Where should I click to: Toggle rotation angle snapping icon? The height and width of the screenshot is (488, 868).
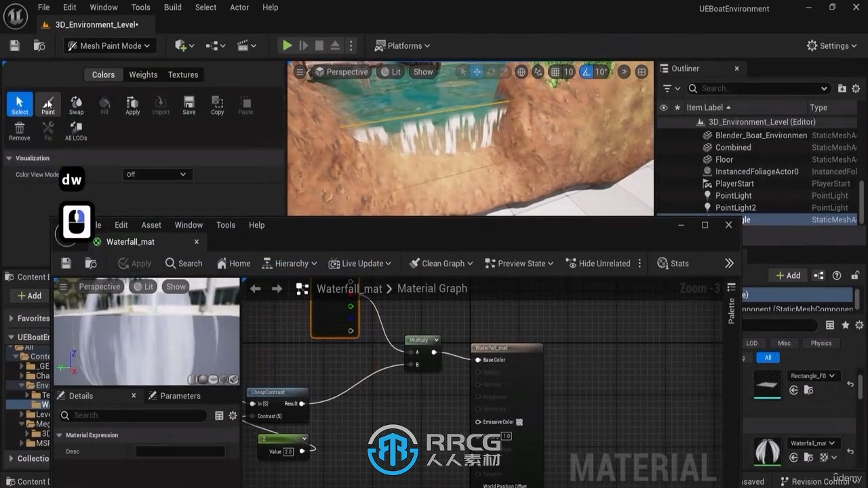(x=586, y=72)
